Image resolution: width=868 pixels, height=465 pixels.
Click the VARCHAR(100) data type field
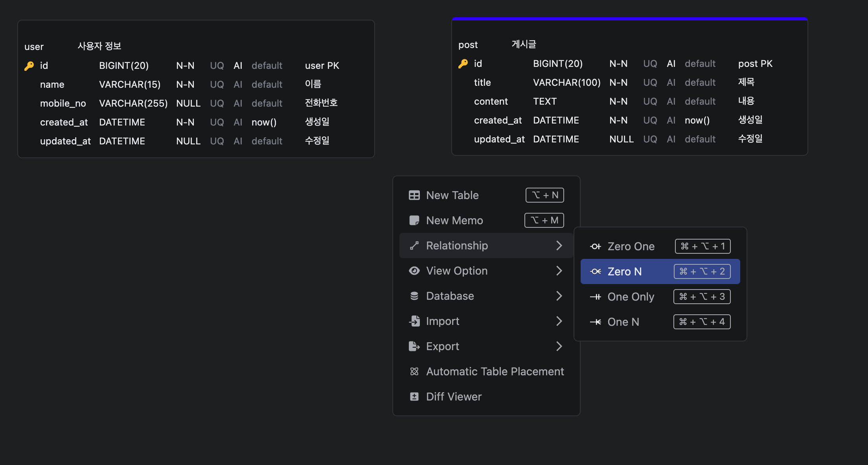(566, 83)
